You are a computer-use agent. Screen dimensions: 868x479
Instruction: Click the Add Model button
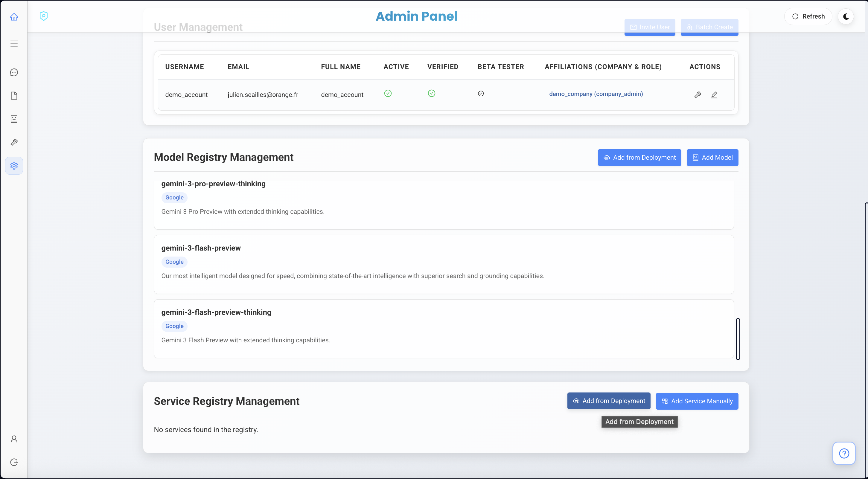click(x=712, y=157)
